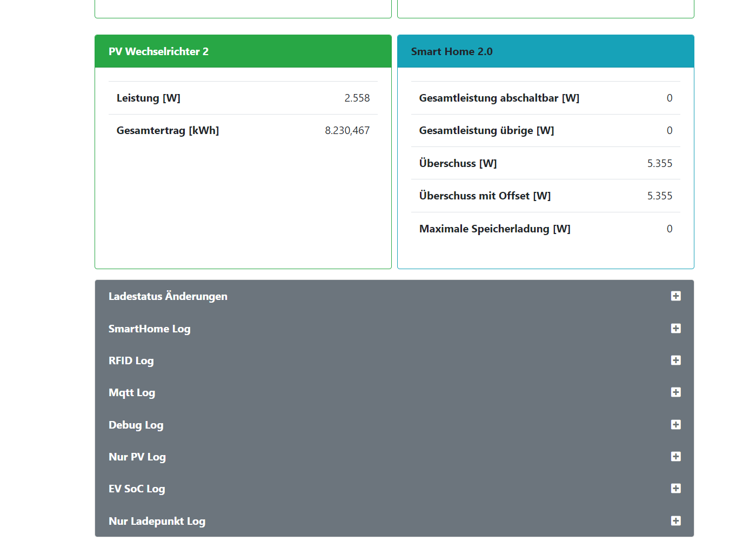The width and height of the screenshot is (756, 541).
Task: Click the Gesamtertrag value 8.230,467
Action: tap(347, 131)
